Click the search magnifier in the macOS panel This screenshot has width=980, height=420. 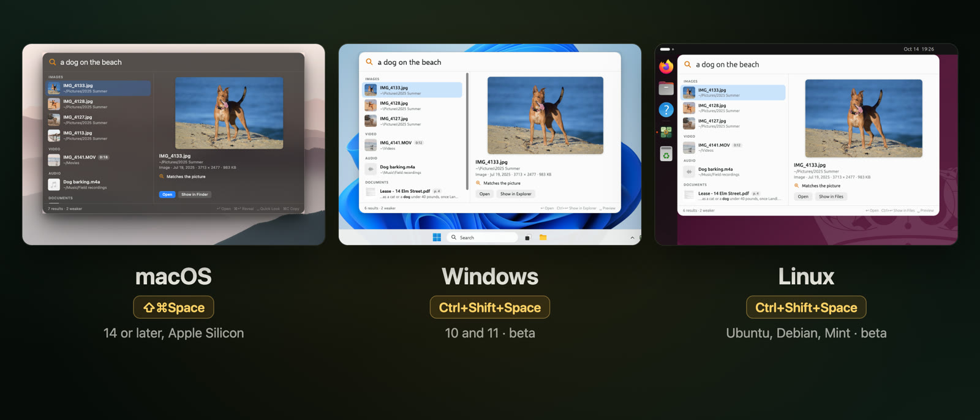point(53,62)
